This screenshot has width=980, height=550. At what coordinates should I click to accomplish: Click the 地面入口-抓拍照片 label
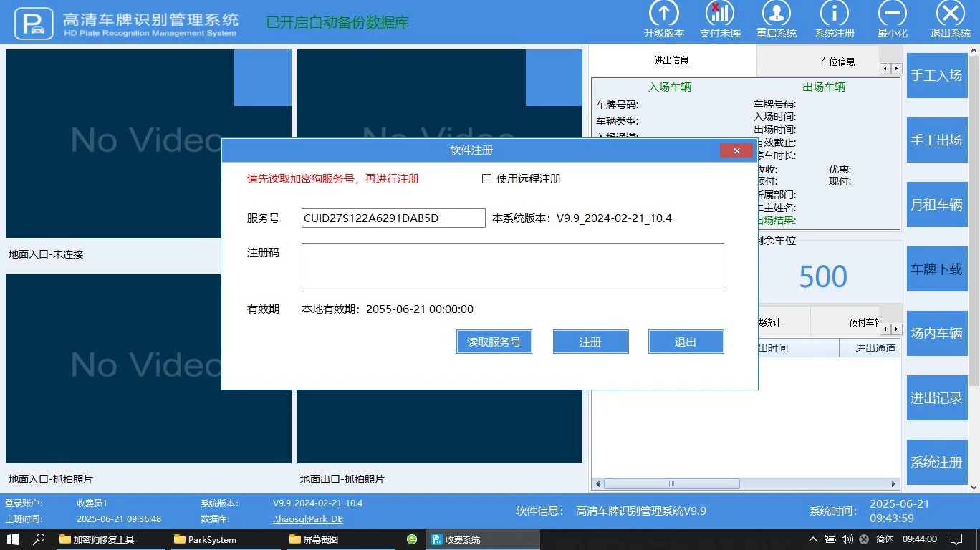click(x=51, y=479)
